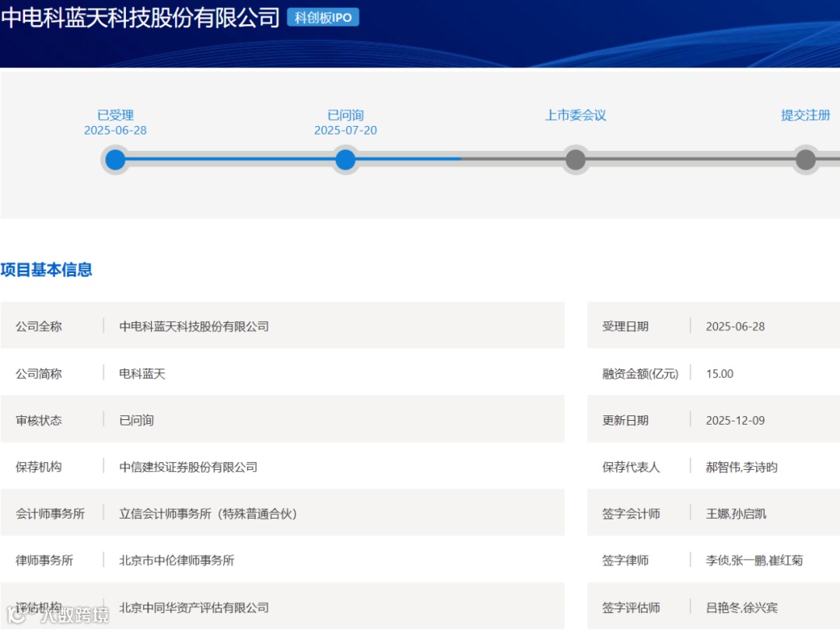Click the 已受理 stage label
Screen dimensions: 840x630
click(115, 115)
